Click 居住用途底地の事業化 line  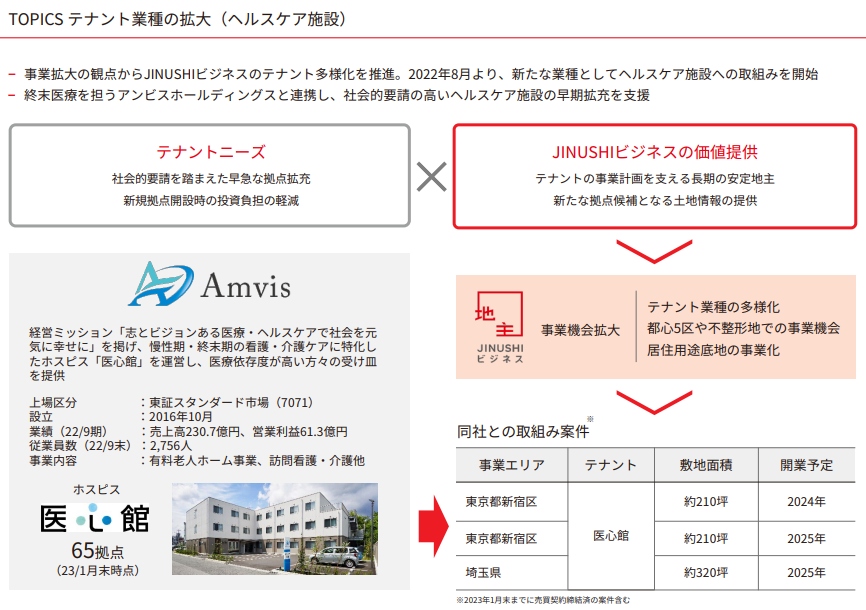coord(714,350)
